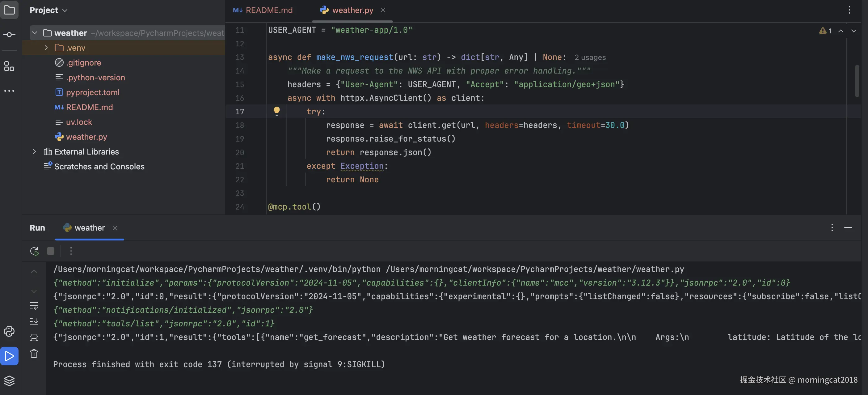Click the Print console output icon
The height and width of the screenshot is (395, 868).
click(34, 338)
